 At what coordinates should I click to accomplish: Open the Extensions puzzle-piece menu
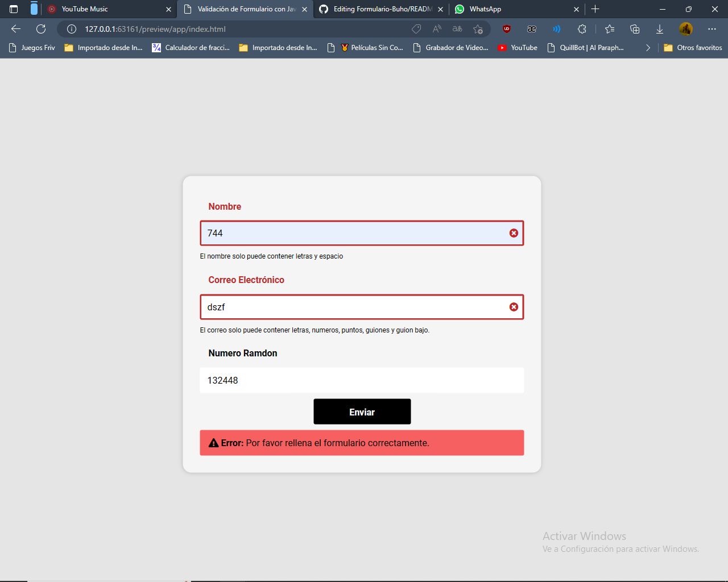click(x=582, y=29)
